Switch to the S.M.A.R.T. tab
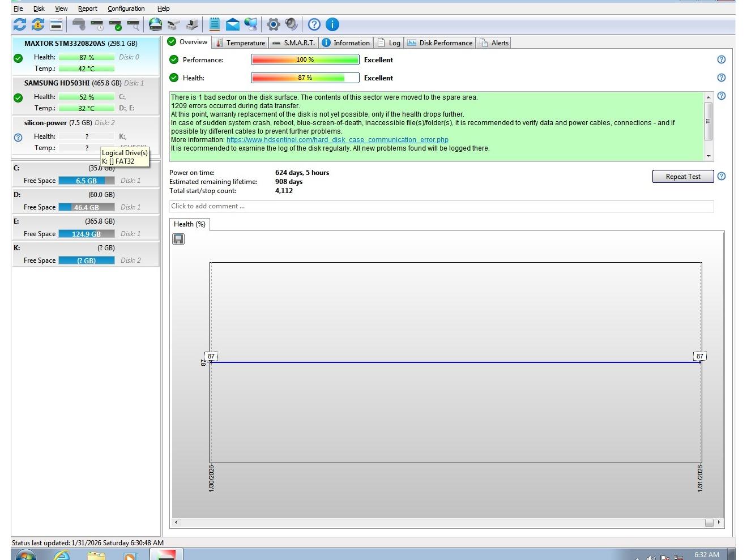The height and width of the screenshot is (560, 747). [293, 43]
